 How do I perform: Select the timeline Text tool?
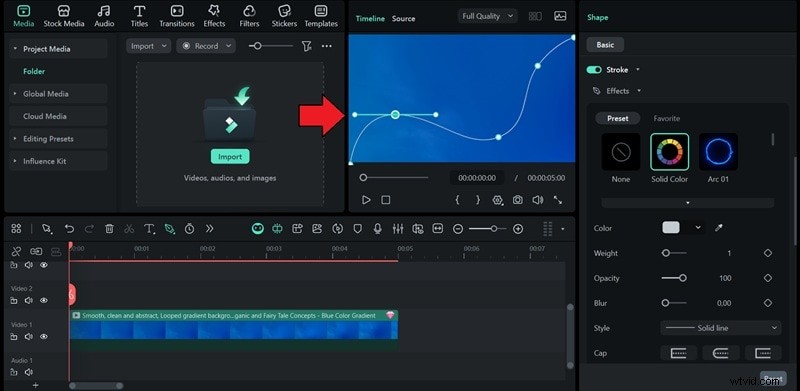149,229
